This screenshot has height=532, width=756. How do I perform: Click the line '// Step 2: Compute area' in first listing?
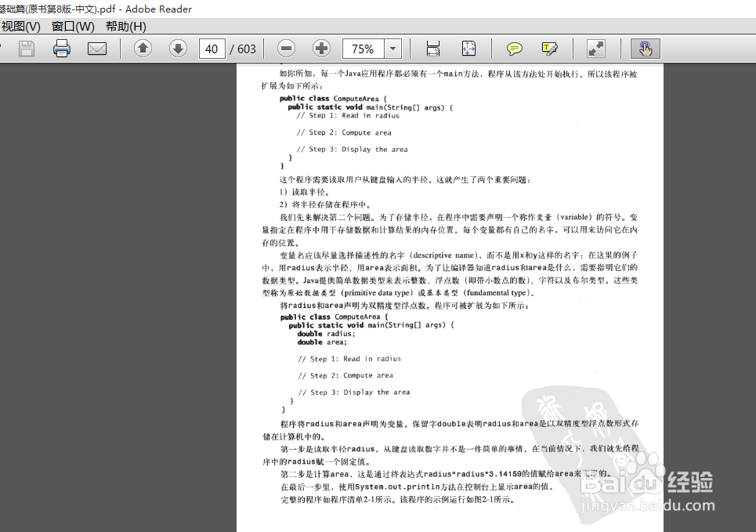coord(344,132)
